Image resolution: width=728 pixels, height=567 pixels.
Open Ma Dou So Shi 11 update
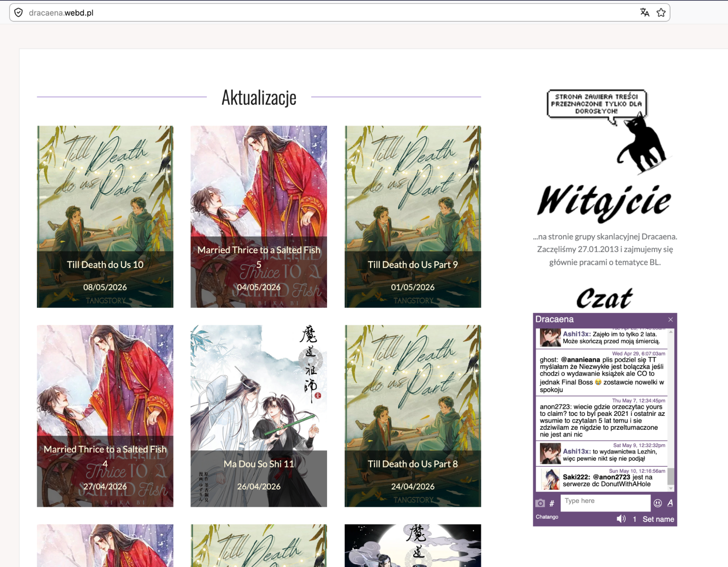click(x=259, y=416)
